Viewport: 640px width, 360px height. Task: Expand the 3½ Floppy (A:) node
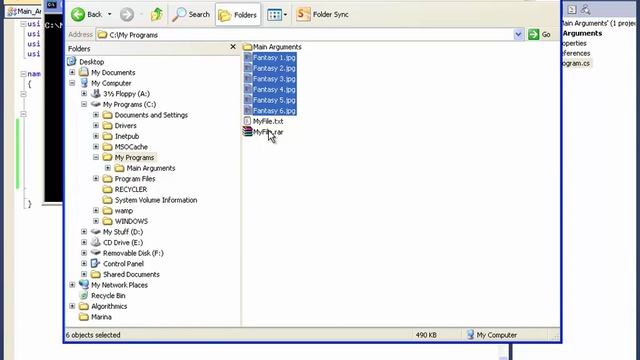click(84, 93)
